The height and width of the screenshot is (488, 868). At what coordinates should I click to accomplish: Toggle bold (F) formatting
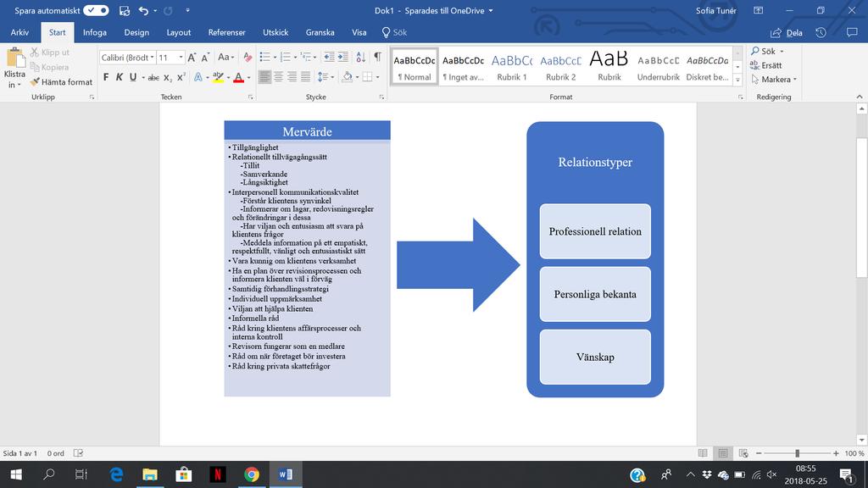click(106, 77)
